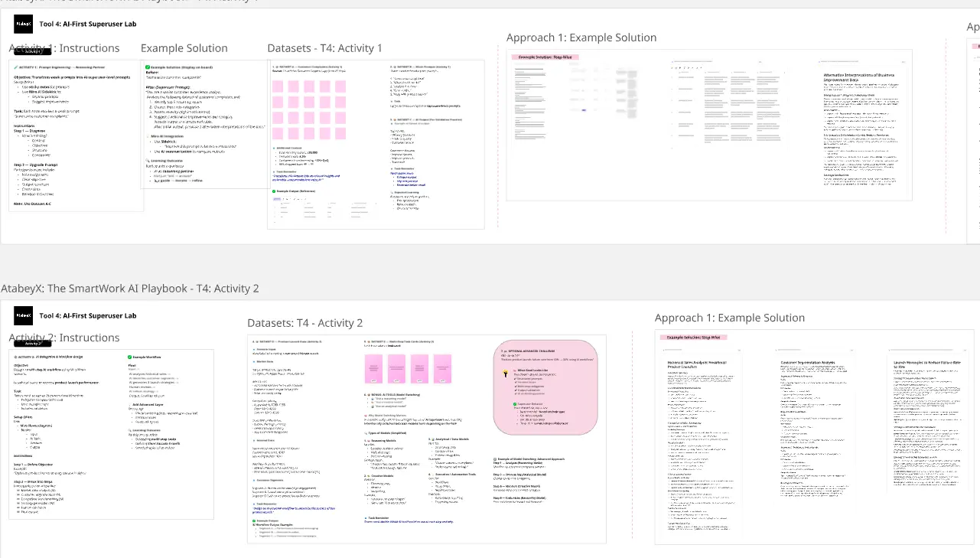Click the green checkmark beside Example Solution text
The image size is (980, 558).
pyautogui.click(x=148, y=68)
